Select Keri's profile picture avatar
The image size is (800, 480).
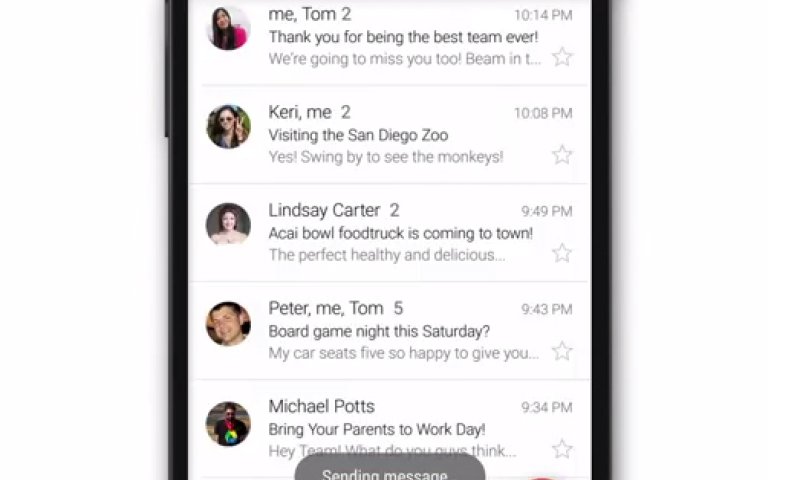tap(228, 127)
